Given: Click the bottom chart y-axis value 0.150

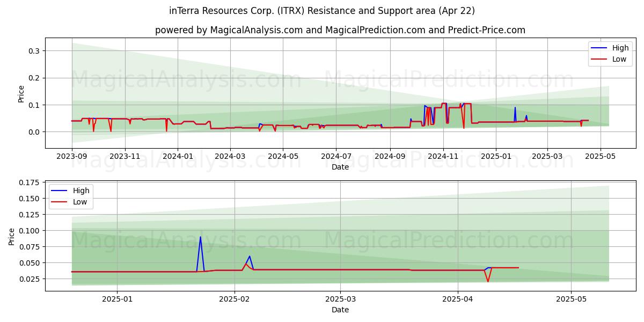Looking at the screenshot, I should pyautogui.click(x=30, y=199).
